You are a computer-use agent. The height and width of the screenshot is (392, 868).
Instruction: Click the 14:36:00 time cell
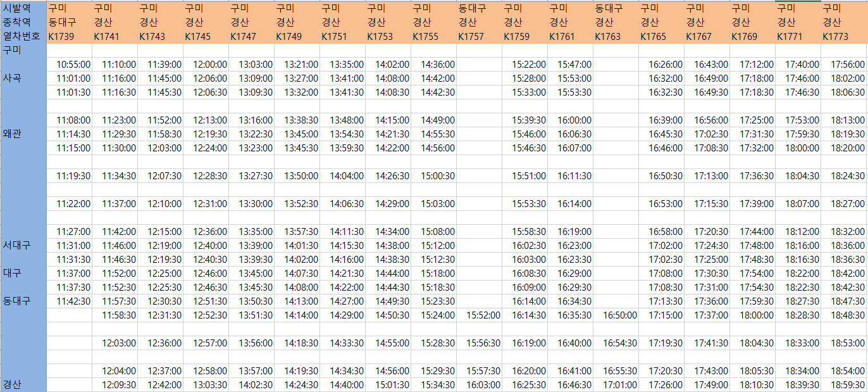(434, 64)
